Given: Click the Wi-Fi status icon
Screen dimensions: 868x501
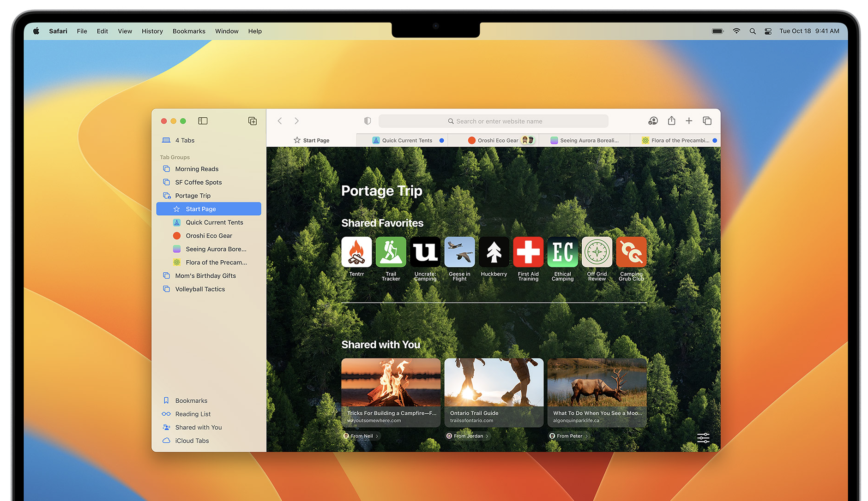Looking at the screenshot, I should 736,31.
